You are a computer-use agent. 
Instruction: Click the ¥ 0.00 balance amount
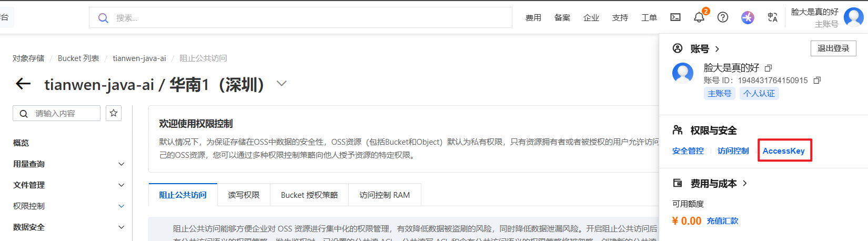click(x=687, y=221)
